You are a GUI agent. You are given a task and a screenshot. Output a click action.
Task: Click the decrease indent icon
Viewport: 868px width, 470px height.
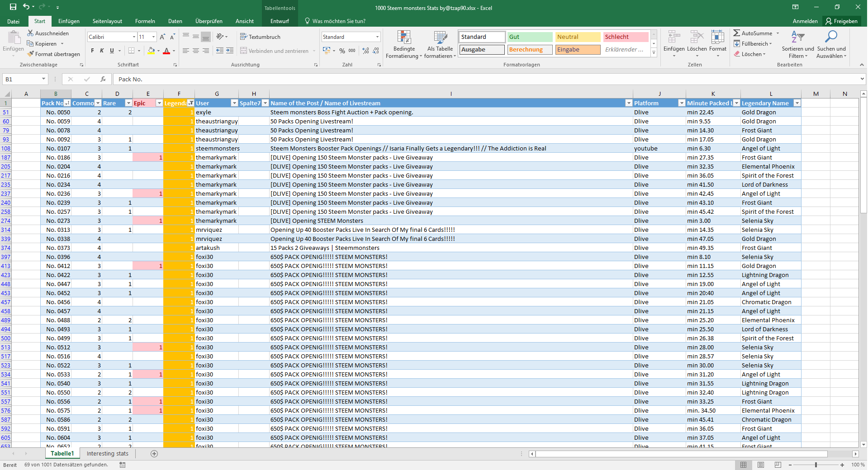coord(220,51)
